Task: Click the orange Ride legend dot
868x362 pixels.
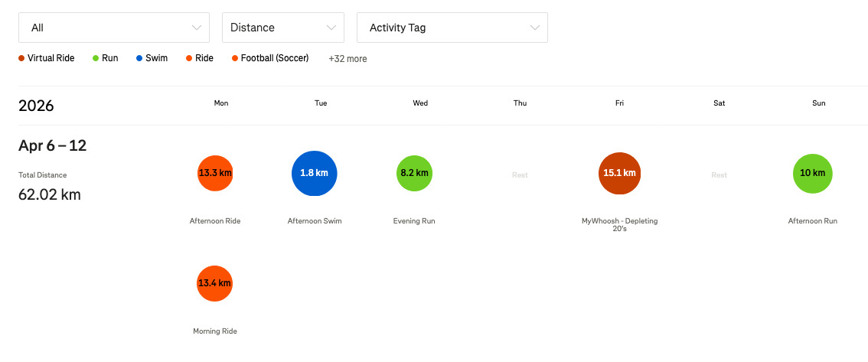Action: 189,58
